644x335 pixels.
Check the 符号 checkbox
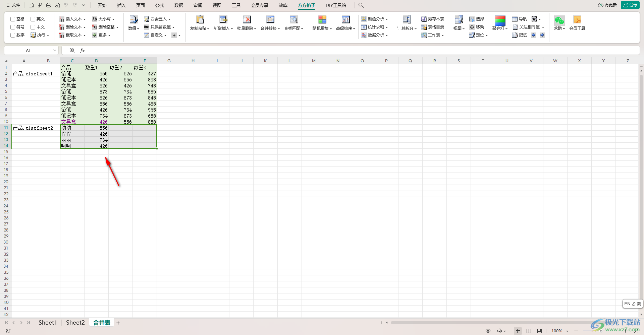(x=13, y=27)
